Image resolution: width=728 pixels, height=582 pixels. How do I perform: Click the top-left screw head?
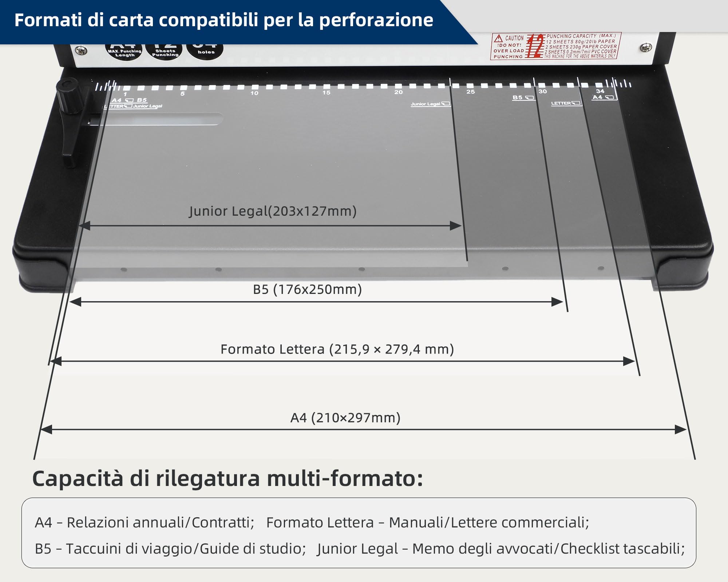click(81, 51)
